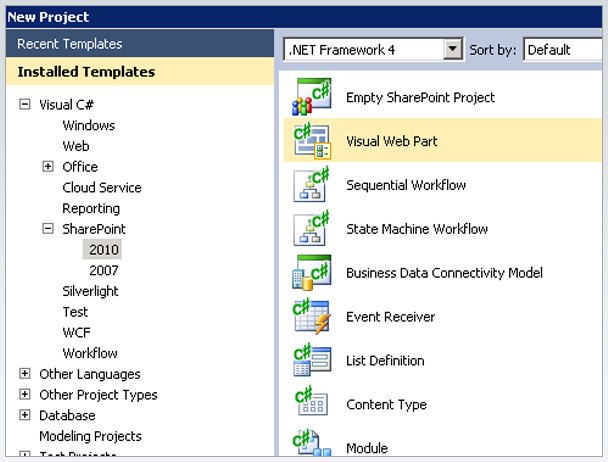
Task: Select the Silverlight category
Action: pyautogui.click(x=90, y=291)
